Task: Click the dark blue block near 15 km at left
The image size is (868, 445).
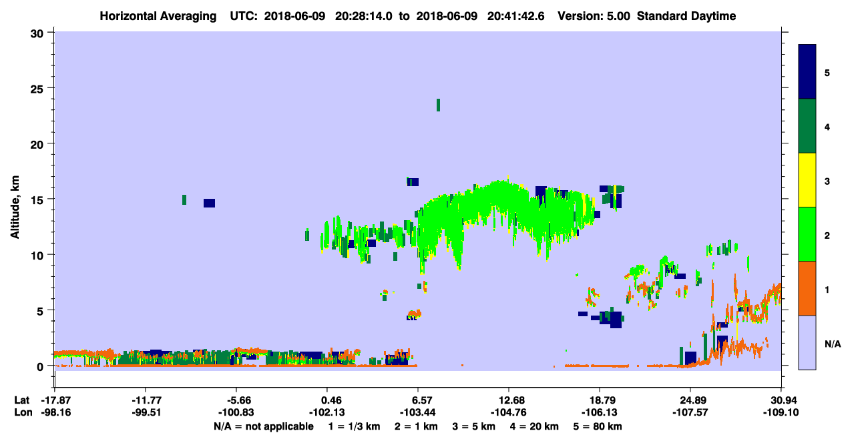Action: point(209,203)
